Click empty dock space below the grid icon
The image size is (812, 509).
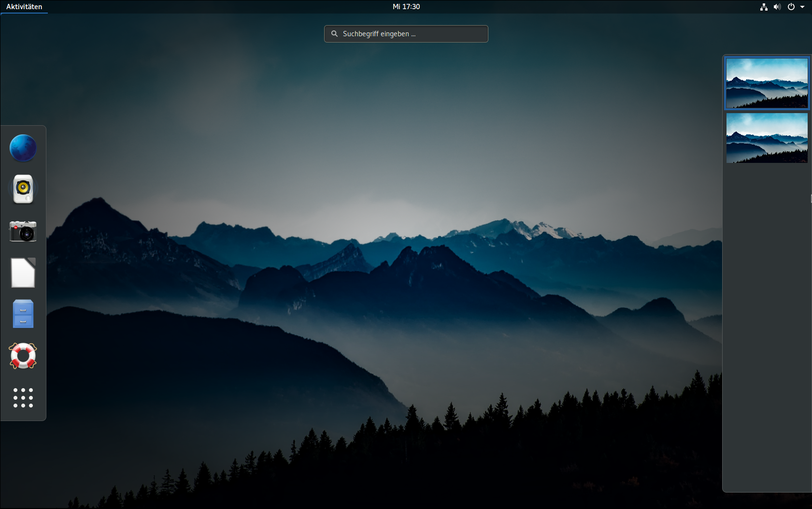click(x=23, y=416)
